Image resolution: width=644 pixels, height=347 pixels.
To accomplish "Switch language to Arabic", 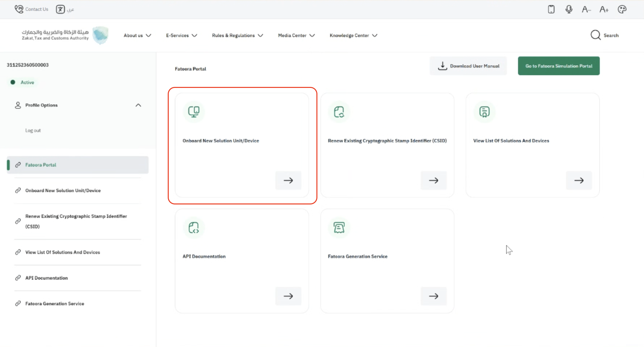I will (x=65, y=9).
